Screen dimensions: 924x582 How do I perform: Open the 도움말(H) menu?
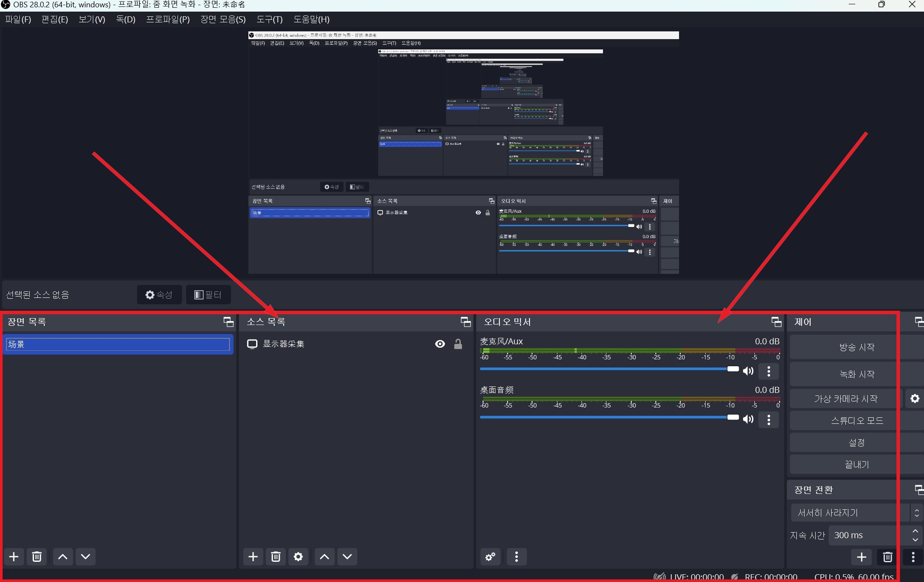(312, 19)
